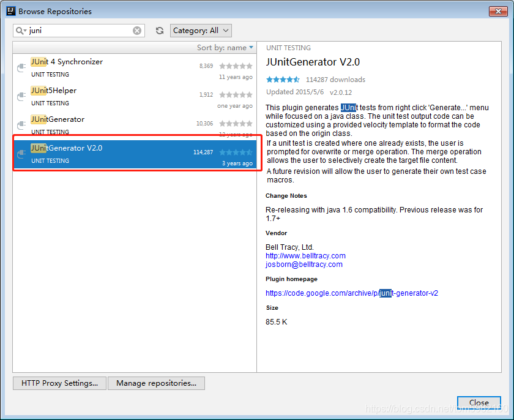This screenshot has width=514, height=420.
Task: Click plugin icon beside JUnit5Helper
Action: click(x=21, y=96)
